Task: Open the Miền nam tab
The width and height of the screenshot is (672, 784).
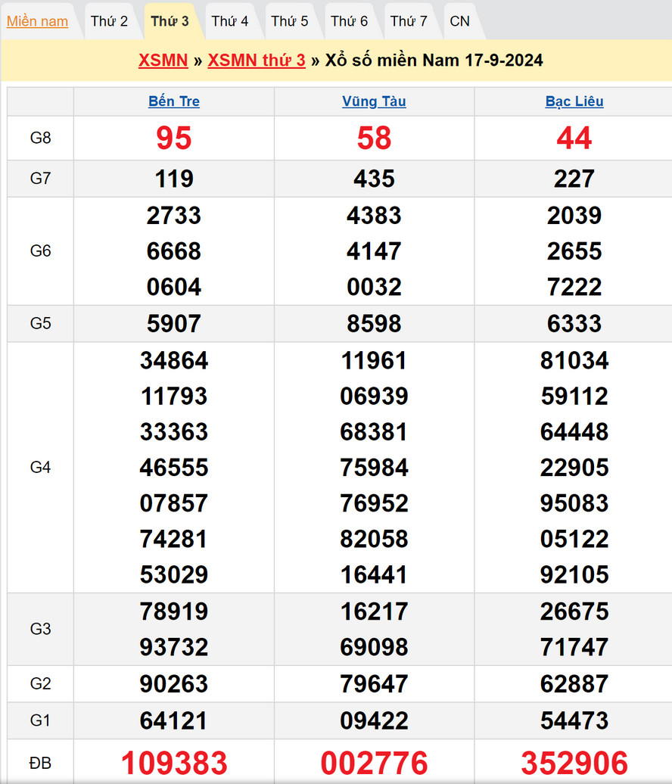Action: (37, 21)
